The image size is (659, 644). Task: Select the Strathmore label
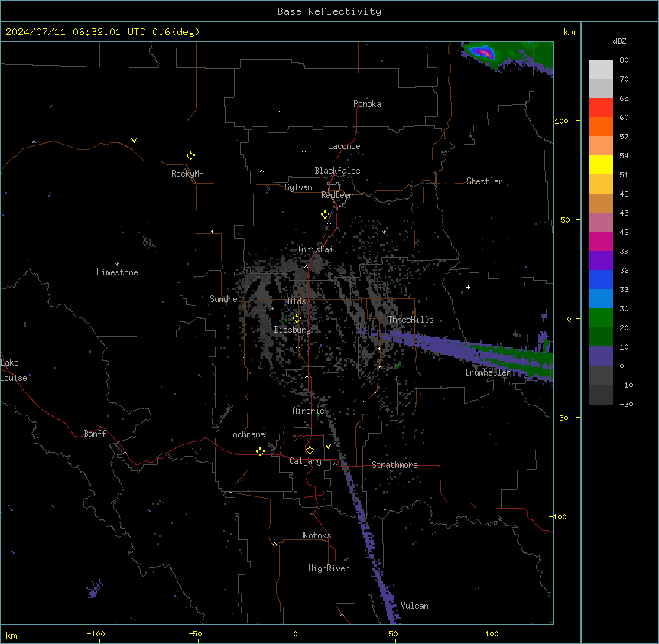pos(394,465)
